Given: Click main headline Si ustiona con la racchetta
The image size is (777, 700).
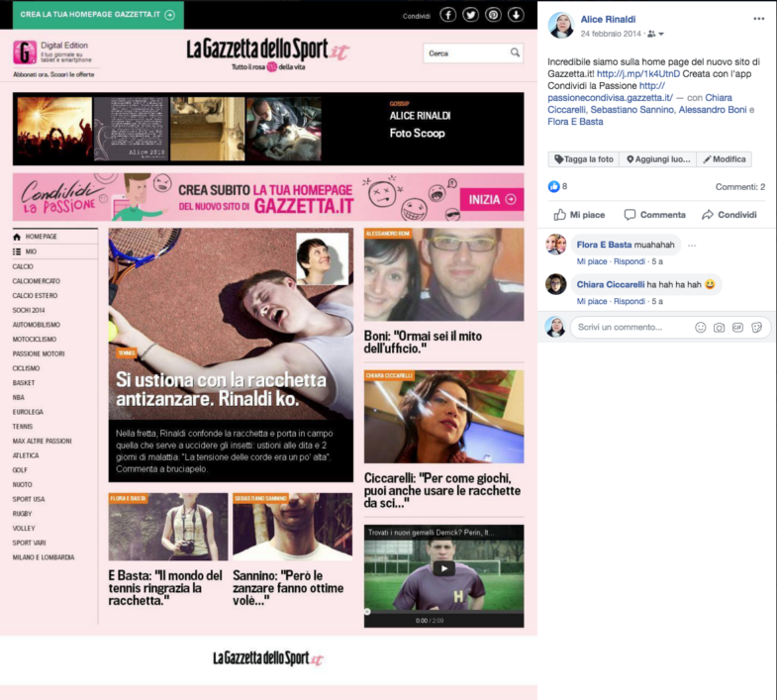Looking at the screenshot, I should tap(221, 389).
